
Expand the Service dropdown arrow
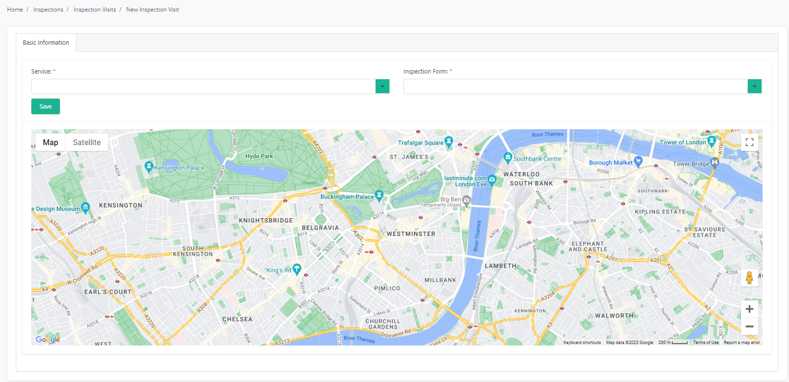click(383, 87)
